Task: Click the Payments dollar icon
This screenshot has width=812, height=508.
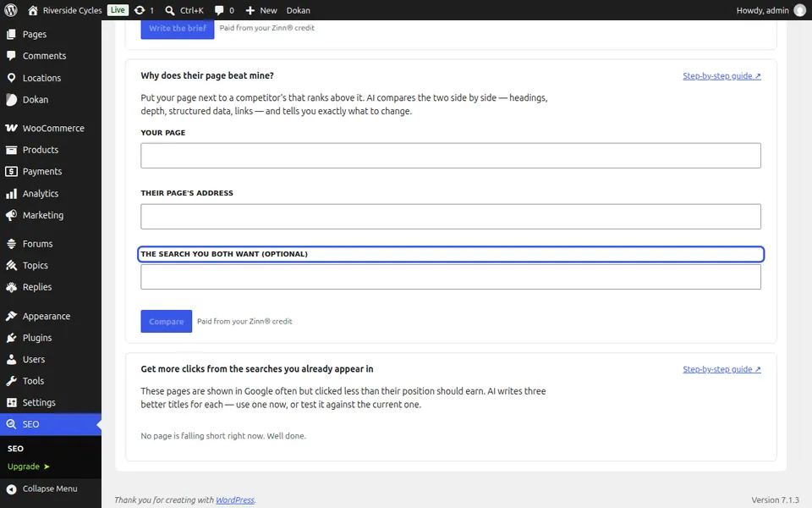Action: click(11, 172)
